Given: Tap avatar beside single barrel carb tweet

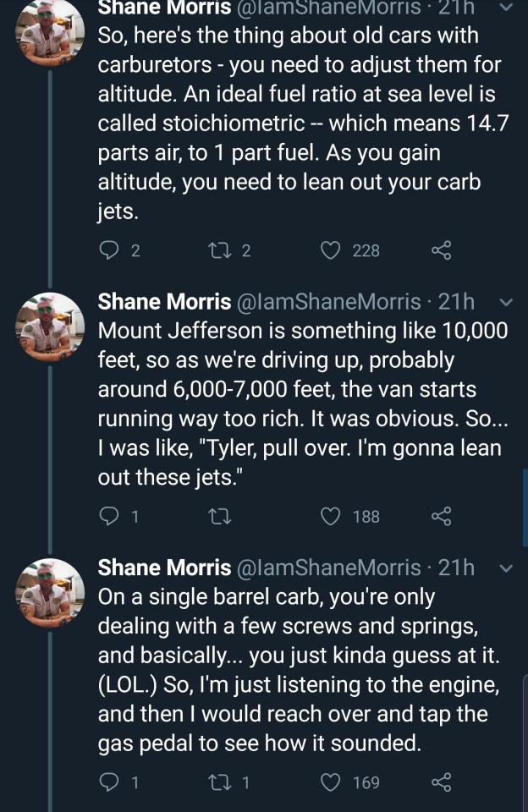Looking at the screenshot, I should 50,592.
